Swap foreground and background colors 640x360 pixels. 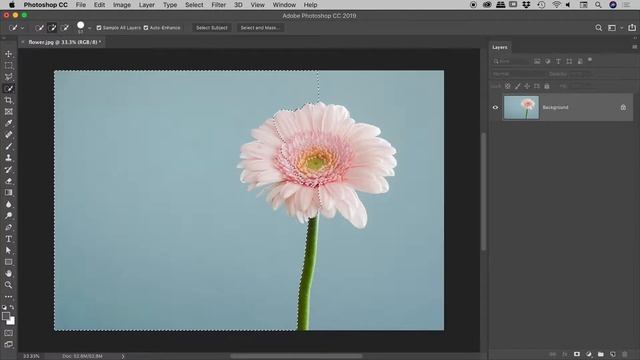tap(12, 307)
